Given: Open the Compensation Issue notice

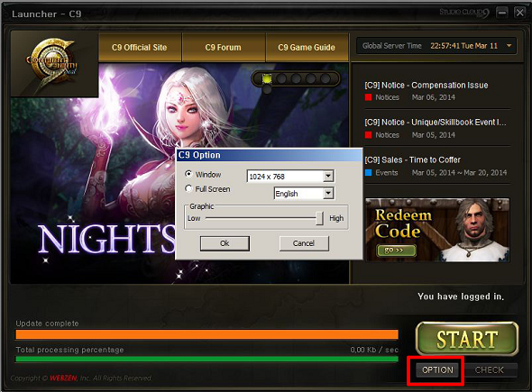Looking at the screenshot, I should pyautogui.click(x=427, y=85).
